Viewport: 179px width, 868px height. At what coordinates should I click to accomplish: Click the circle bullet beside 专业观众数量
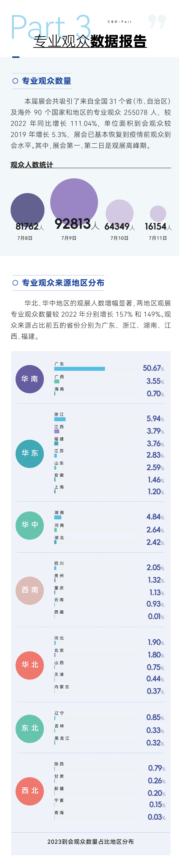(x=15, y=81)
